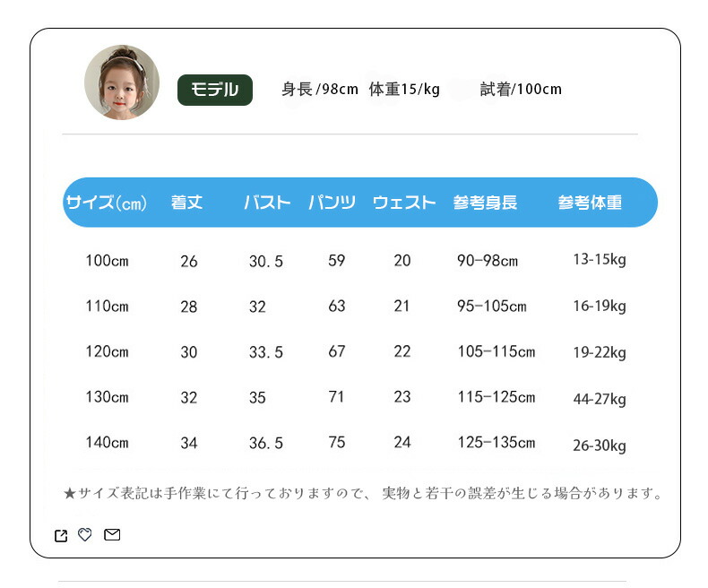Viewport: 708px width, 588px height.
Task: Click reference weight 44-27kg
Action: (x=600, y=399)
